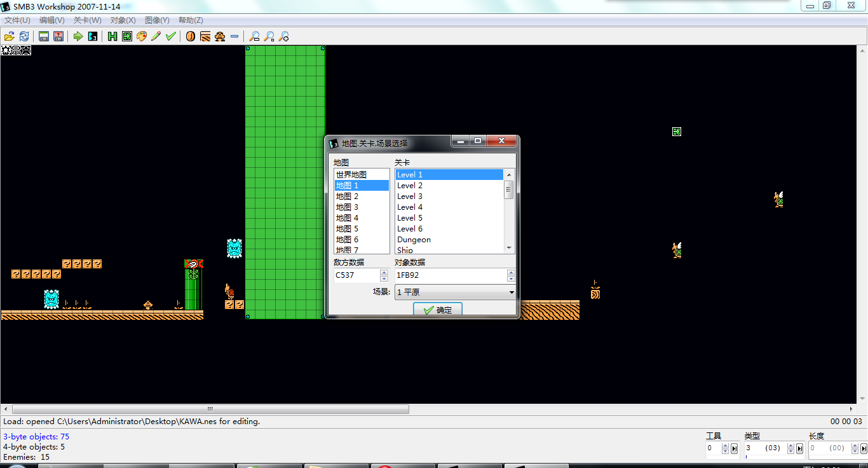The image size is (868, 468).
Task: Select the Goomba walking on the ground
Action: click(x=148, y=305)
